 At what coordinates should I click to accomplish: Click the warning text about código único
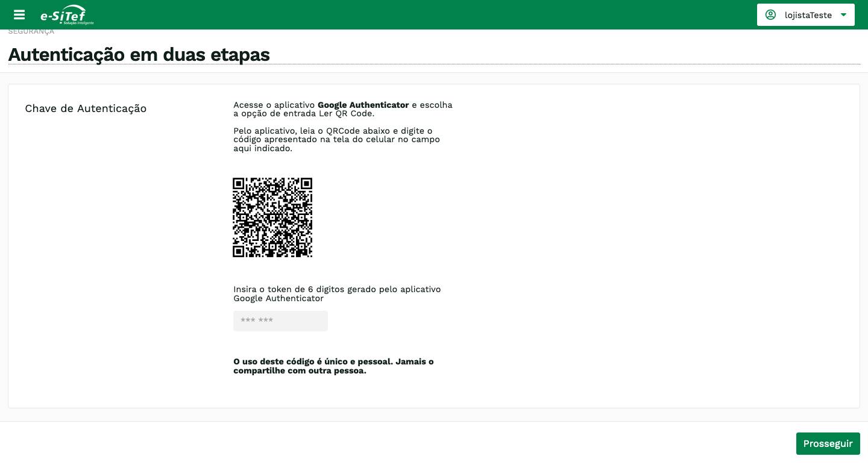point(333,366)
